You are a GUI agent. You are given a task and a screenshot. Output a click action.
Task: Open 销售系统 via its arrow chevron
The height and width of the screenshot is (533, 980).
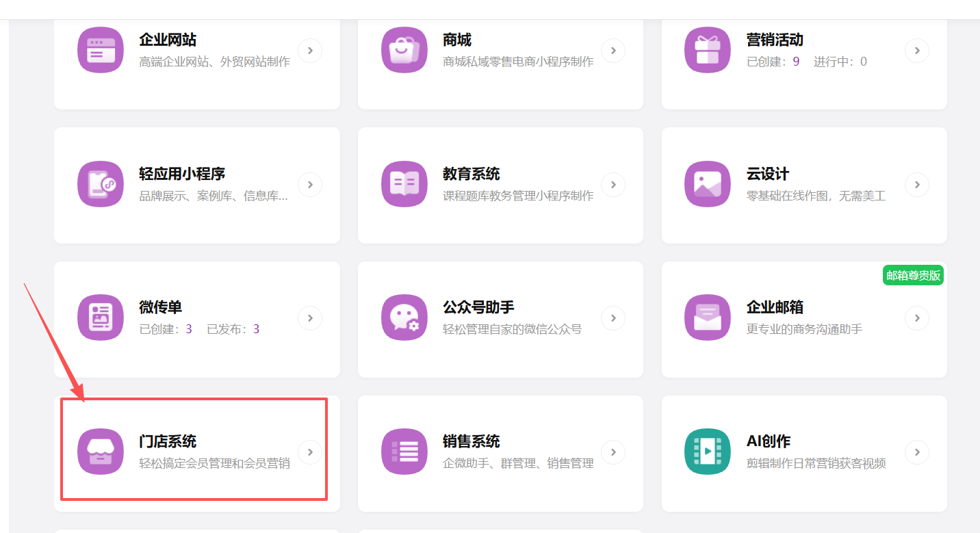pyautogui.click(x=613, y=452)
